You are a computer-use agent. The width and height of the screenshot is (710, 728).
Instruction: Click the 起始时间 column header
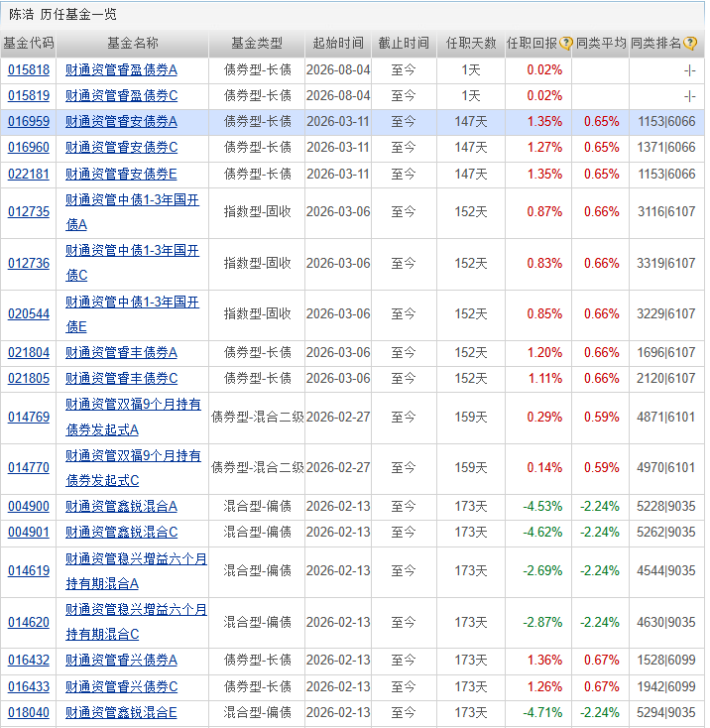(338, 44)
